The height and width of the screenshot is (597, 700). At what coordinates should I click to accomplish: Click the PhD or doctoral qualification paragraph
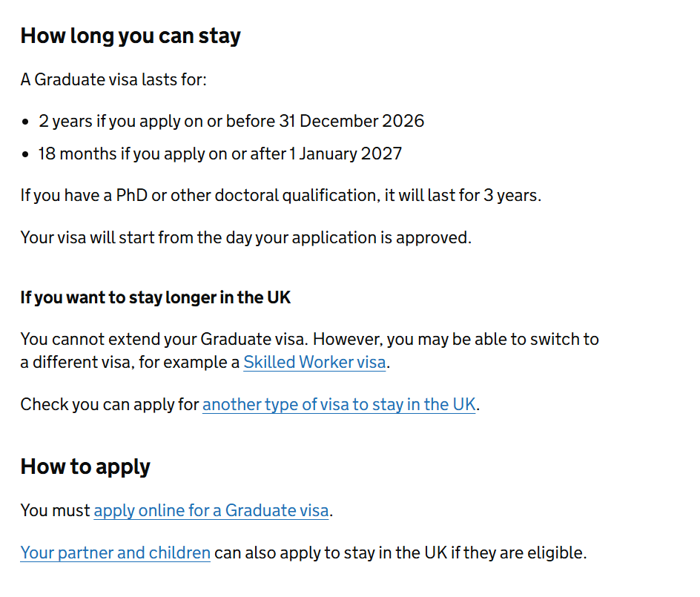click(x=281, y=196)
